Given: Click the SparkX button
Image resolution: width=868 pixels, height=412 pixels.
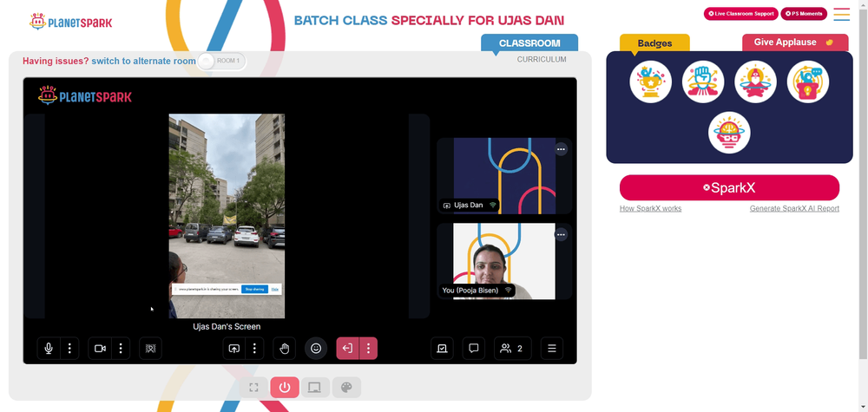Looking at the screenshot, I should click(x=730, y=187).
